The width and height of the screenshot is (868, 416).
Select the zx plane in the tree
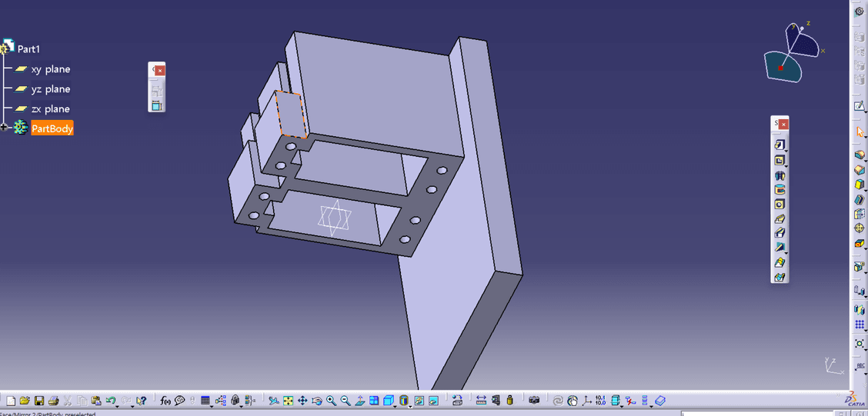tap(50, 109)
